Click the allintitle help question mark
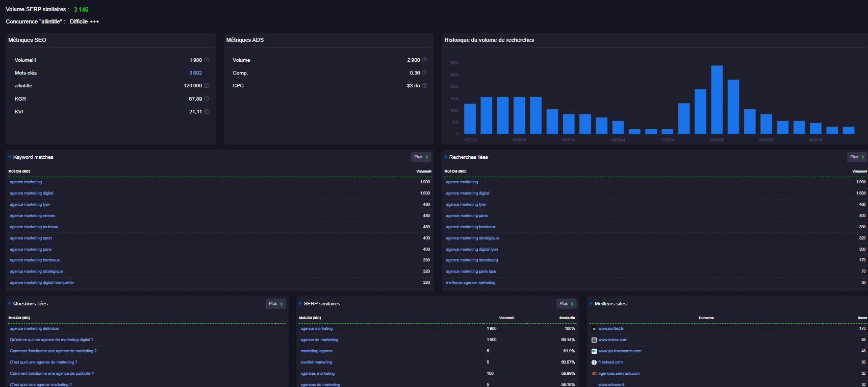Screen dimensions: 868x387 click(207, 86)
